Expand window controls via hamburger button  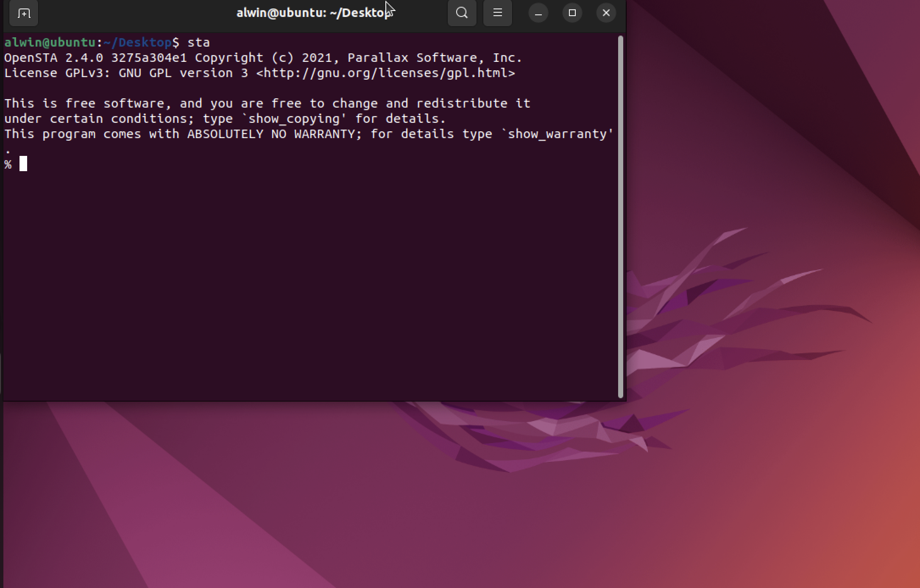click(497, 13)
